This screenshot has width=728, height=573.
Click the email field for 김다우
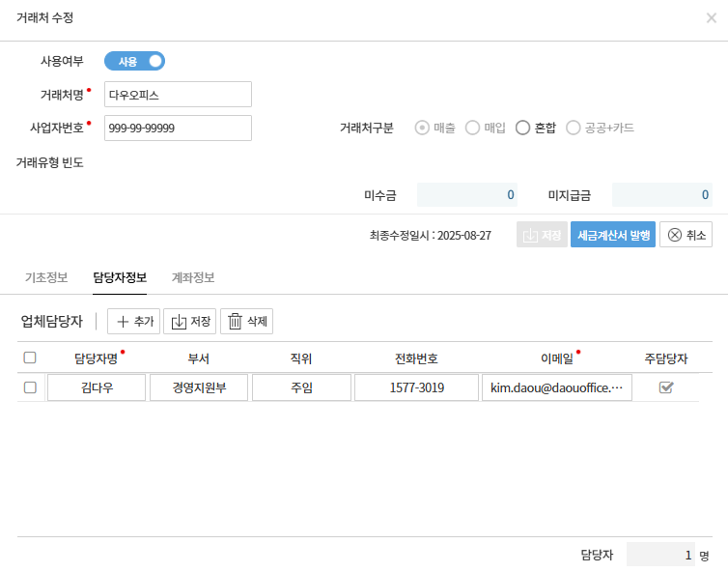556,387
